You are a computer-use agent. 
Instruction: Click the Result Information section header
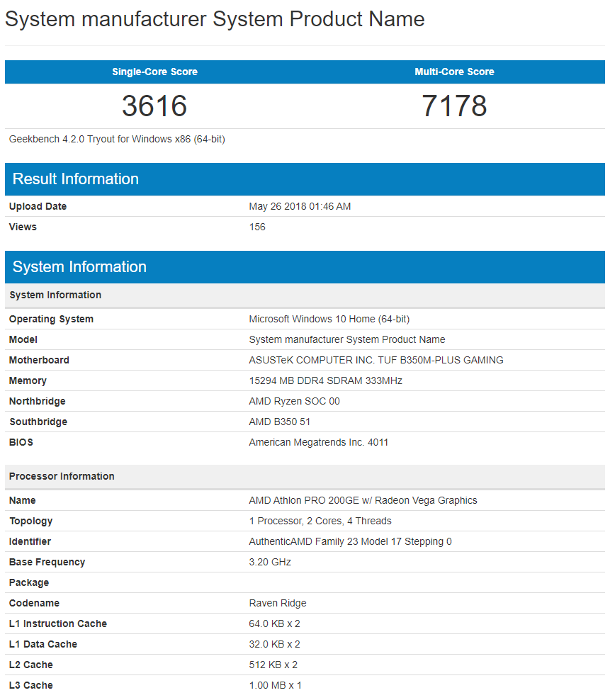[x=305, y=179]
